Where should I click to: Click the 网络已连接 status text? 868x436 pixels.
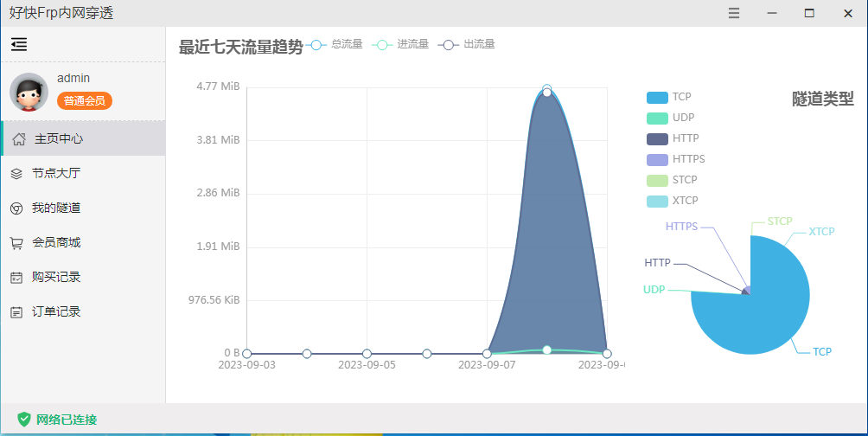[x=67, y=420]
